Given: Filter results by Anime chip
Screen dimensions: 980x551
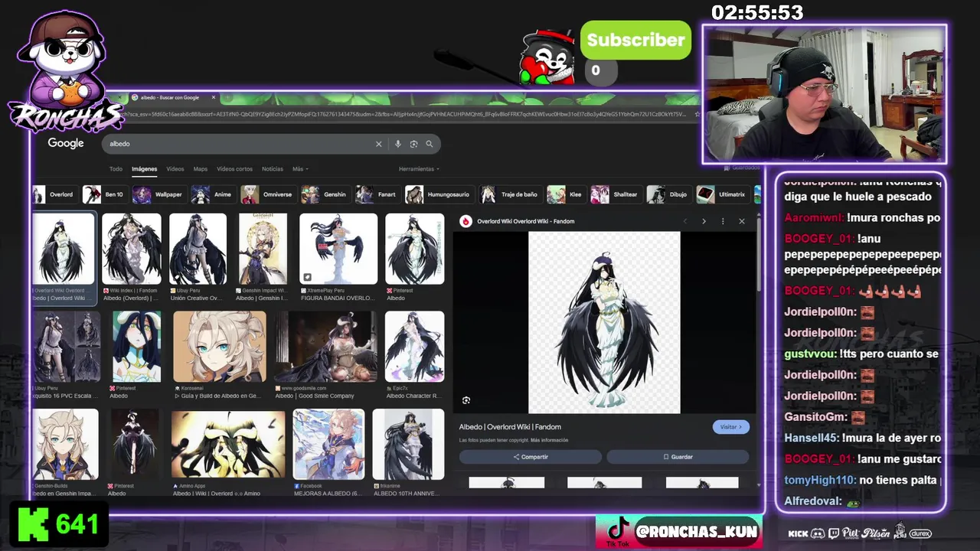Looking at the screenshot, I should tap(212, 194).
